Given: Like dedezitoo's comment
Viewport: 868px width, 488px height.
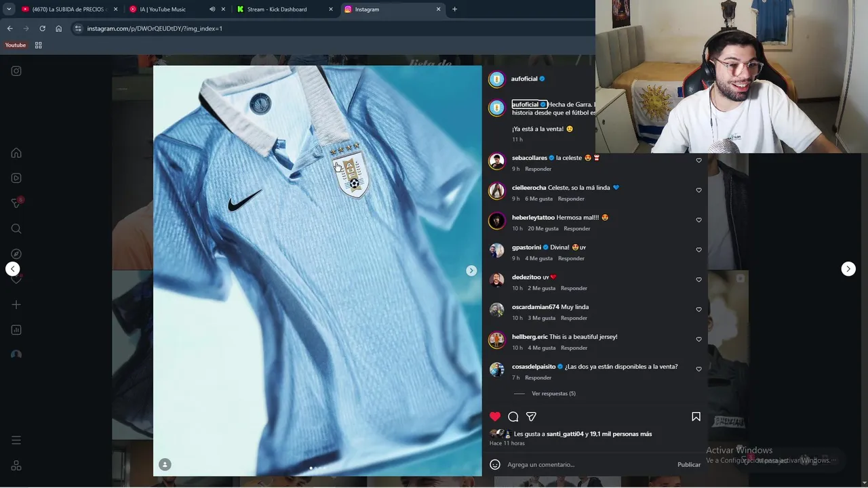Looking at the screenshot, I should click(698, 280).
